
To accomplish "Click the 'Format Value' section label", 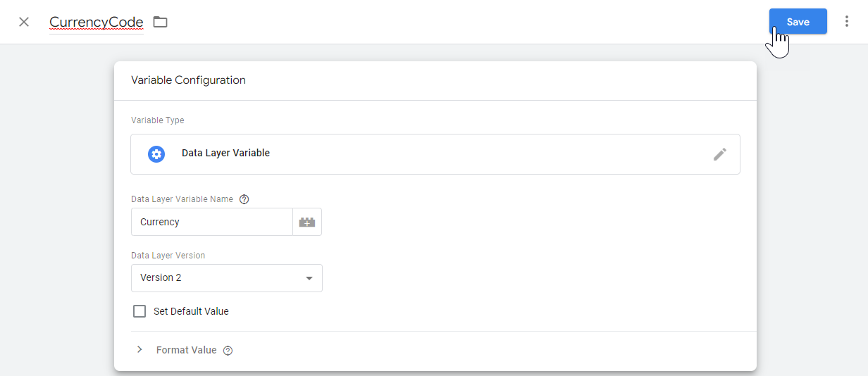I will click(186, 350).
